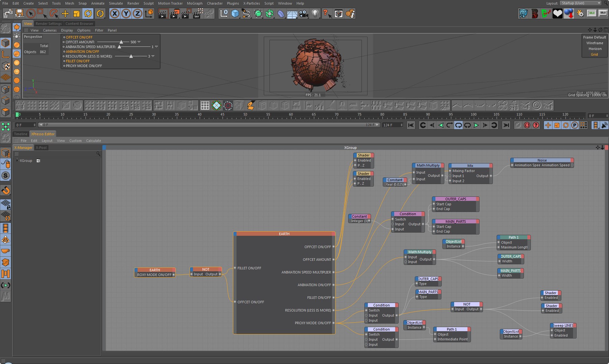609x364 pixels.
Task: Toggle the Z axis lock
Action: click(137, 14)
